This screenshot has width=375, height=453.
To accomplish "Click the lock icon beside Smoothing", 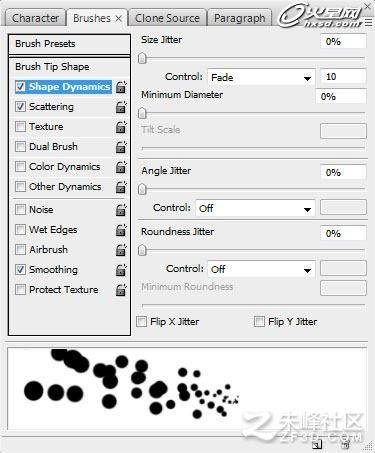I will point(121,270).
